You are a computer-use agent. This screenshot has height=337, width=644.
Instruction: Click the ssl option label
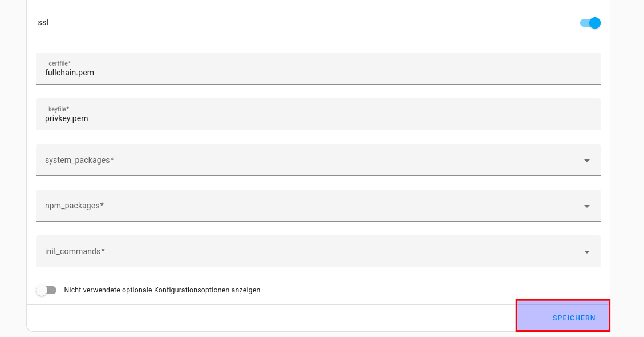pos(43,23)
